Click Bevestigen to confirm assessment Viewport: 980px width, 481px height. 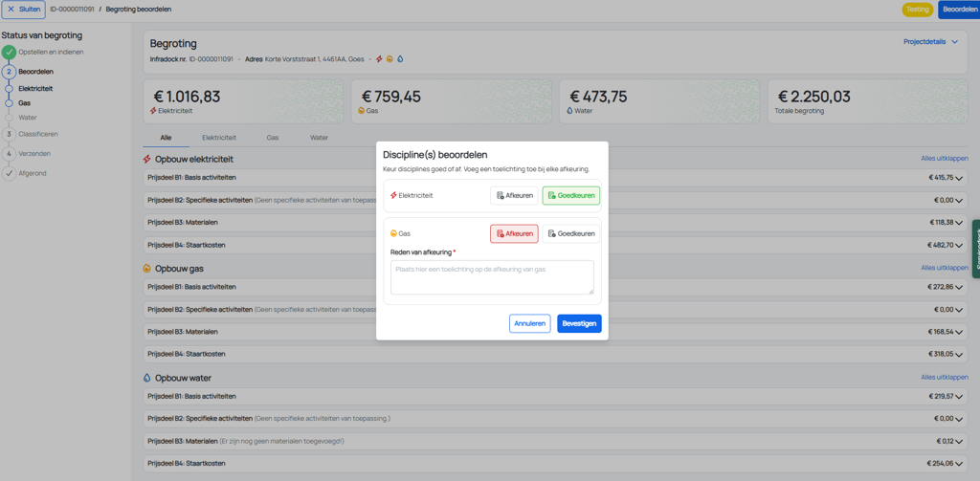point(579,323)
